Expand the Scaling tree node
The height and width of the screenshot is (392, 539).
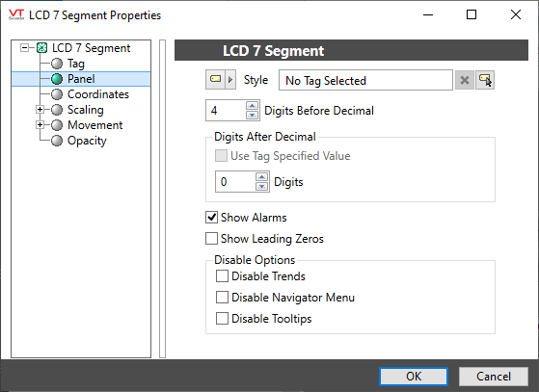click(x=40, y=110)
